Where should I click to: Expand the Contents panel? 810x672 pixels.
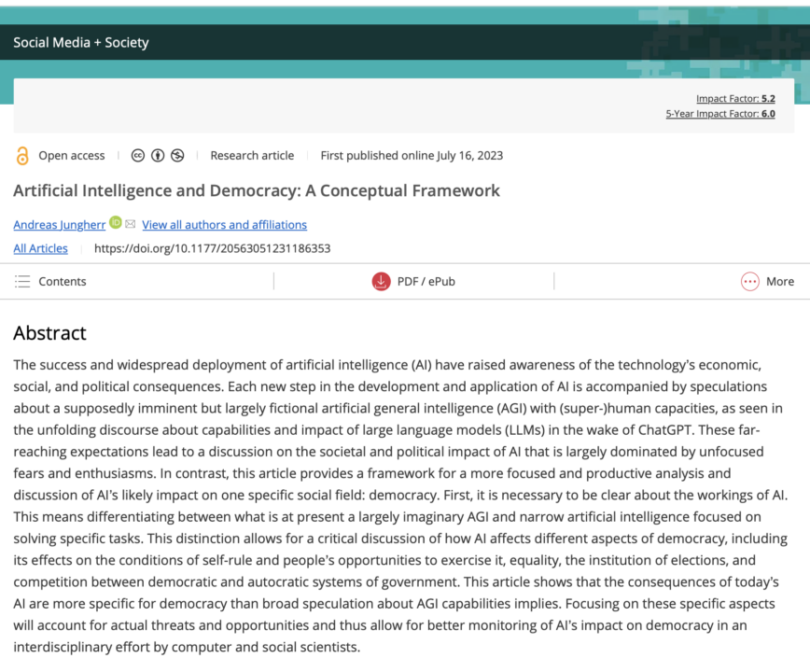62,281
